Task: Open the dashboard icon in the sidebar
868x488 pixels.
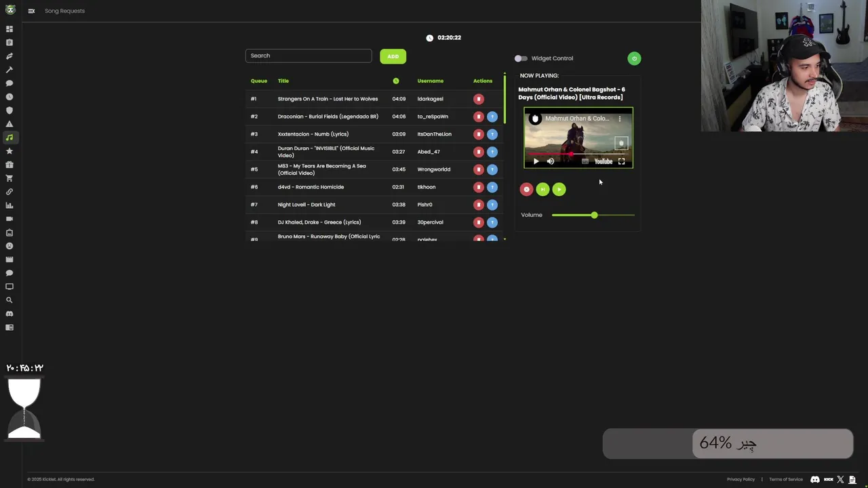Action: pos(9,29)
